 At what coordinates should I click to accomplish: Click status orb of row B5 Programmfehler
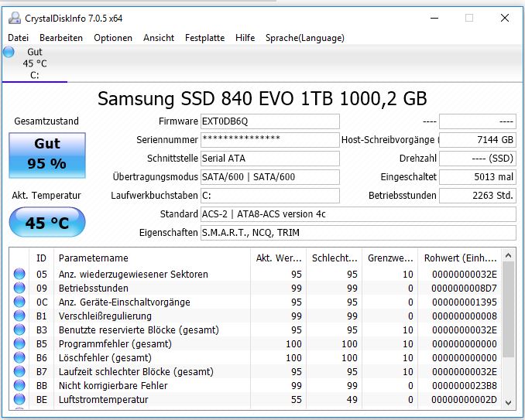click(19, 343)
